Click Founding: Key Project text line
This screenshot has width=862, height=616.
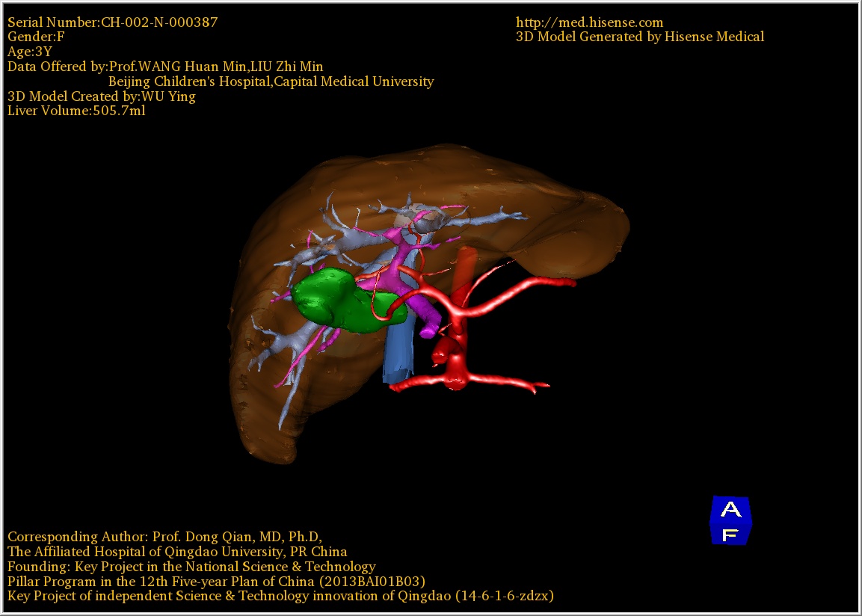[191, 567]
